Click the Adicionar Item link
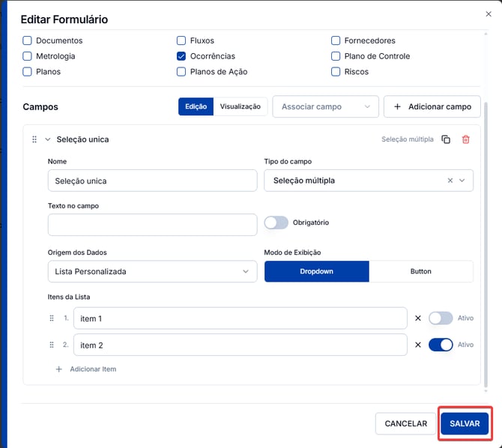Image resolution: width=502 pixels, height=448 pixels. (93, 369)
